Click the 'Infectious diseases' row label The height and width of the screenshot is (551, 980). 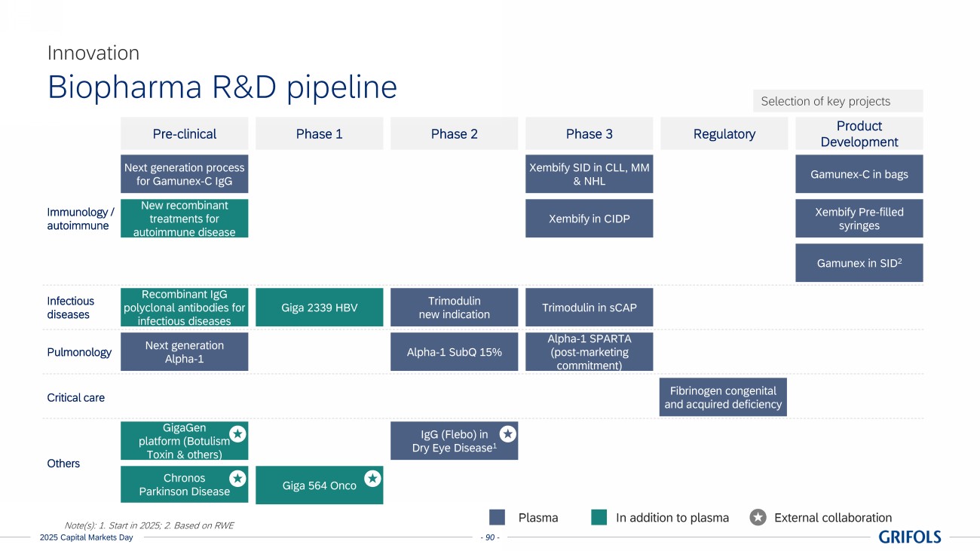tap(71, 308)
